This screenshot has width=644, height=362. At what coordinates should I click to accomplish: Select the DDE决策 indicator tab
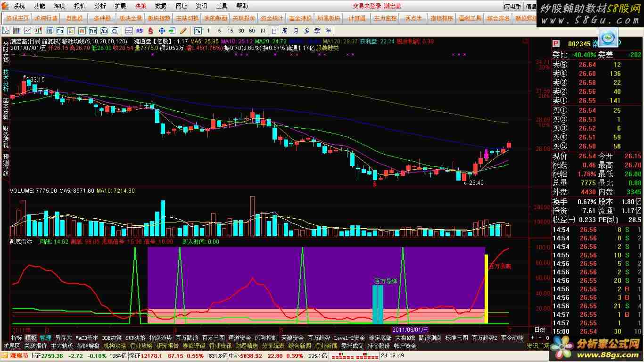point(112,337)
